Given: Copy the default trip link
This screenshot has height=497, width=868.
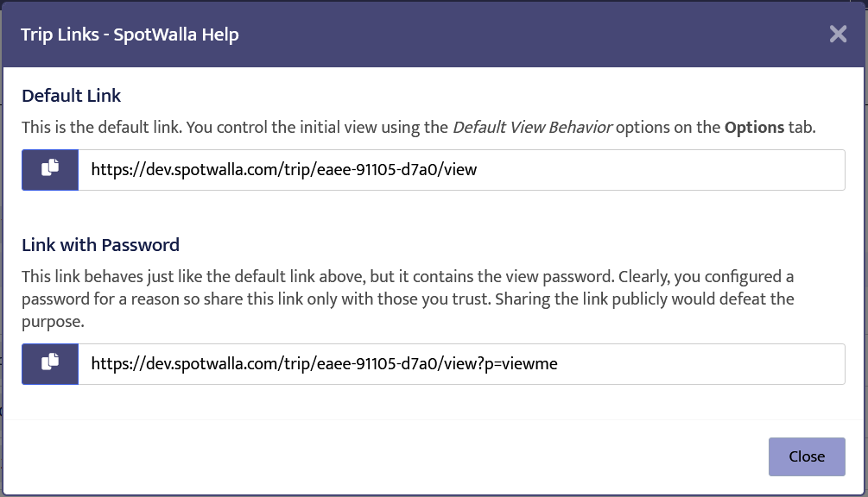Looking at the screenshot, I should coord(50,170).
